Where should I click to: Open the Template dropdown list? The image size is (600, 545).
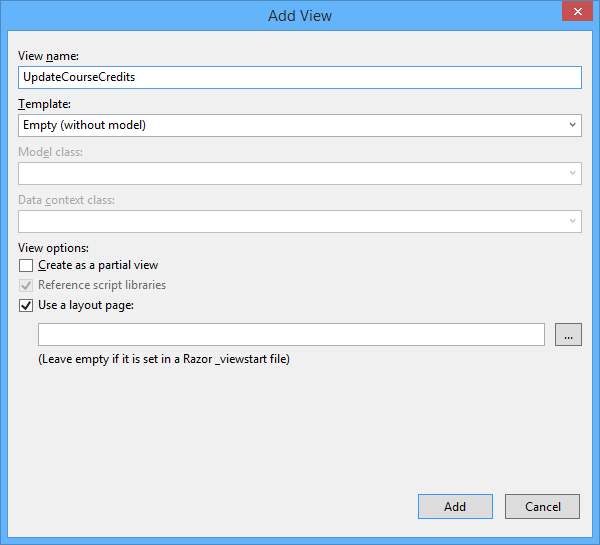pyautogui.click(x=300, y=125)
